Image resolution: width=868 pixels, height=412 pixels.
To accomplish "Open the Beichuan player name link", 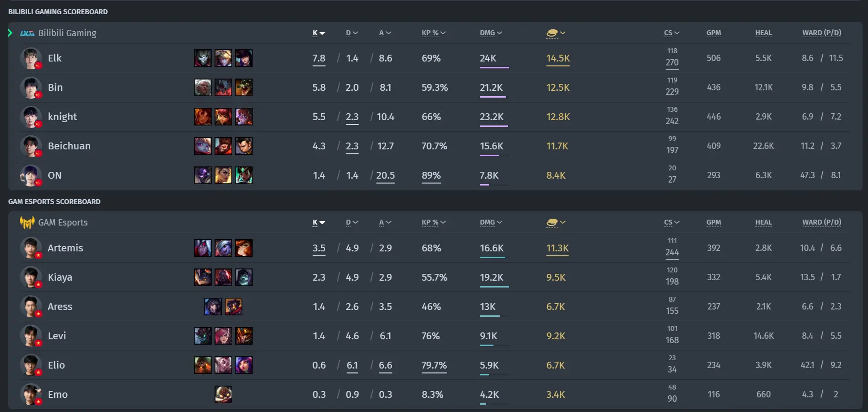I will coord(69,146).
